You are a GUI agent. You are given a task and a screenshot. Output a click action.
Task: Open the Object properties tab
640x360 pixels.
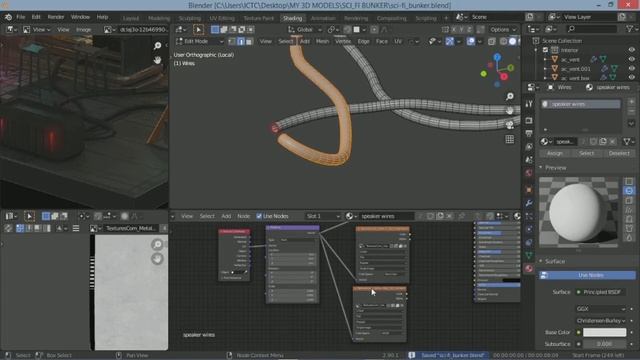pos(529,190)
